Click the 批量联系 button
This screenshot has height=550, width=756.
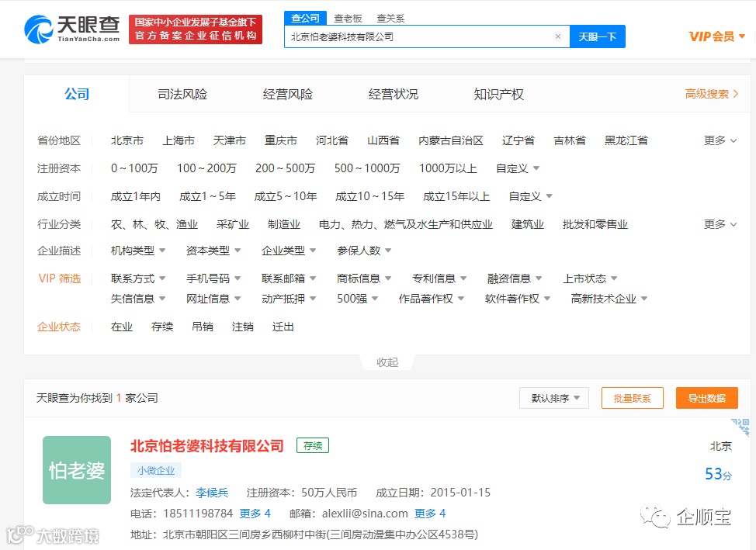pyautogui.click(x=632, y=398)
